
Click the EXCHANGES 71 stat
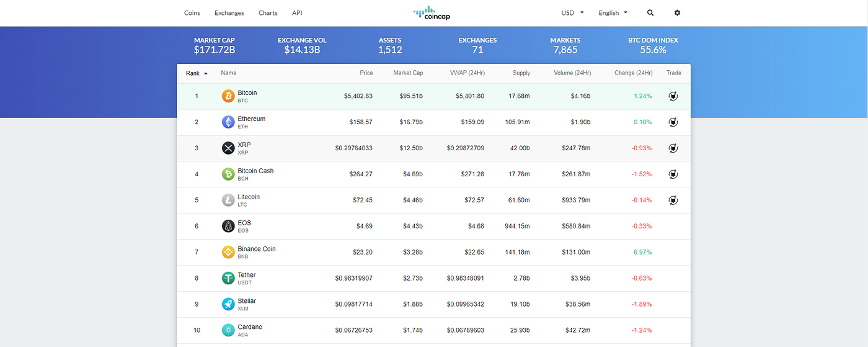[x=477, y=45]
